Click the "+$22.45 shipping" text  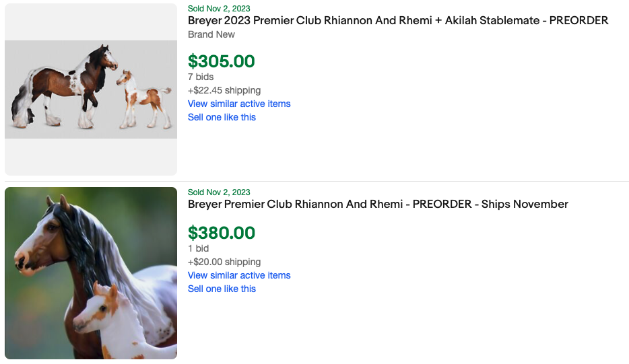224,90
